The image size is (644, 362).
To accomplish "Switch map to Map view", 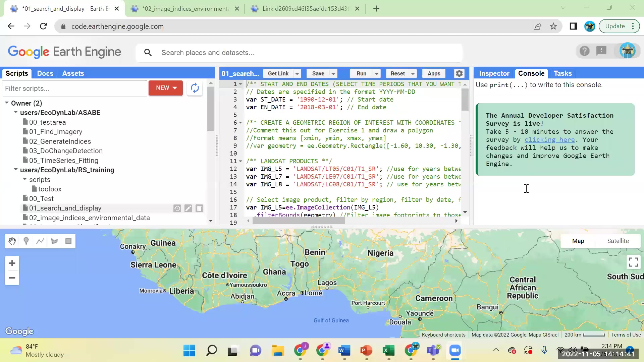I will coord(578,241).
